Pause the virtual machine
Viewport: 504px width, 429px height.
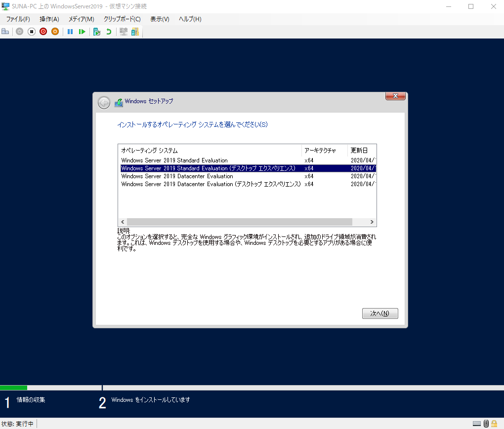(x=70, y=32)
